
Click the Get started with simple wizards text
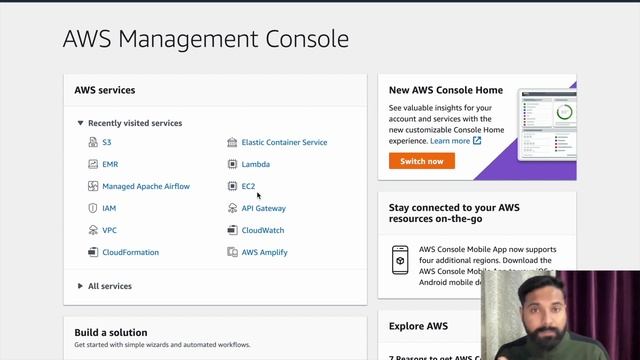pyautogui.click(x=162, y=345)
